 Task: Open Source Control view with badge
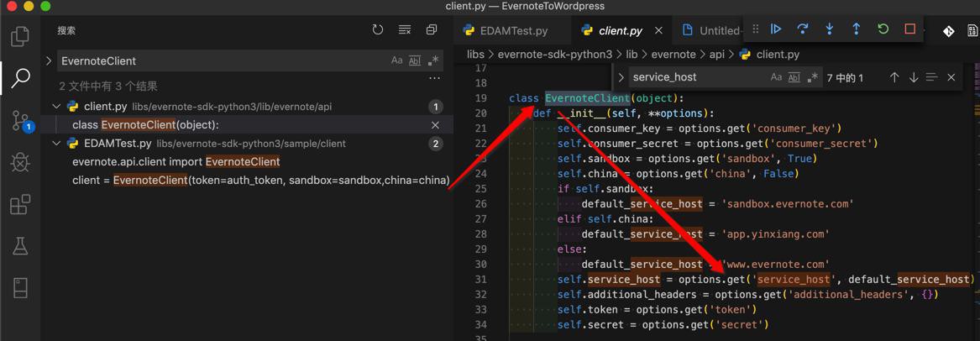coord(22,121)
